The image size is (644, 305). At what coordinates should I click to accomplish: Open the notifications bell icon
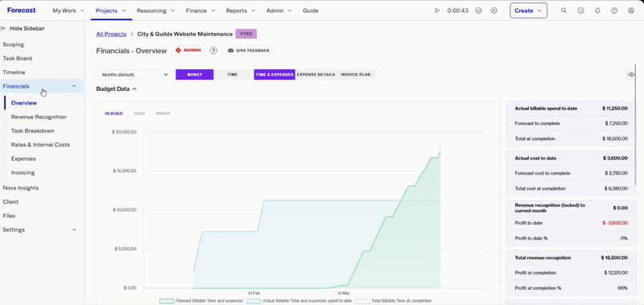(597, 10)
